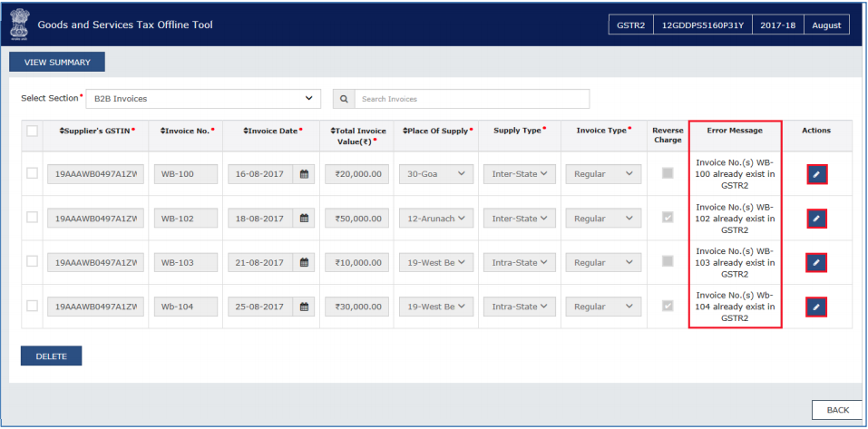Open Invoice Type dropdown for WB-100
Screen dimensions: 868x429
coord(603,174)
